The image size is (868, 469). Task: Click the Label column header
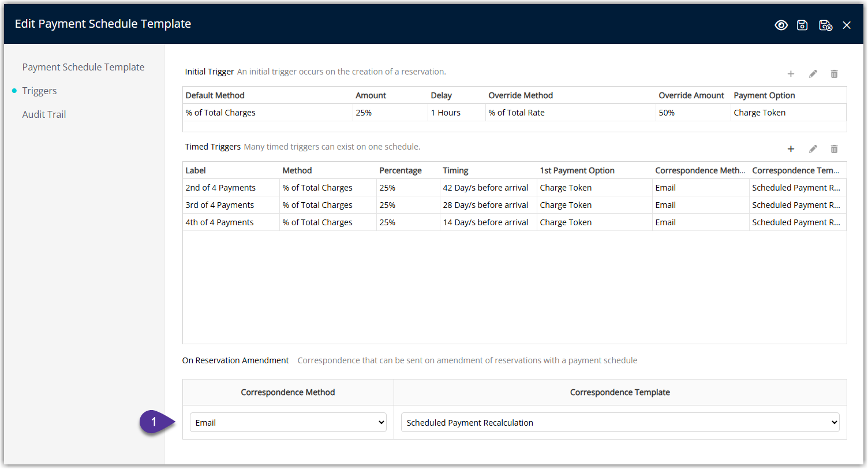pyautogui.click(x=231, y=170)
